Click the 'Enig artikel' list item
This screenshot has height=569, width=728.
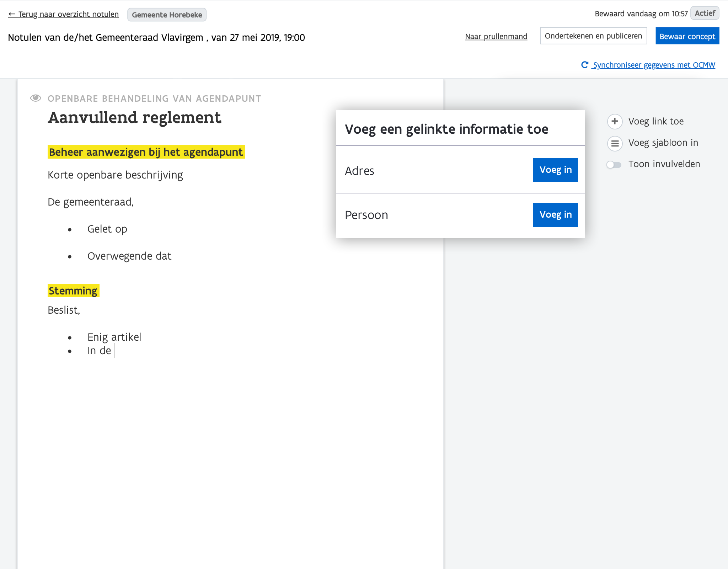[114, 337]
